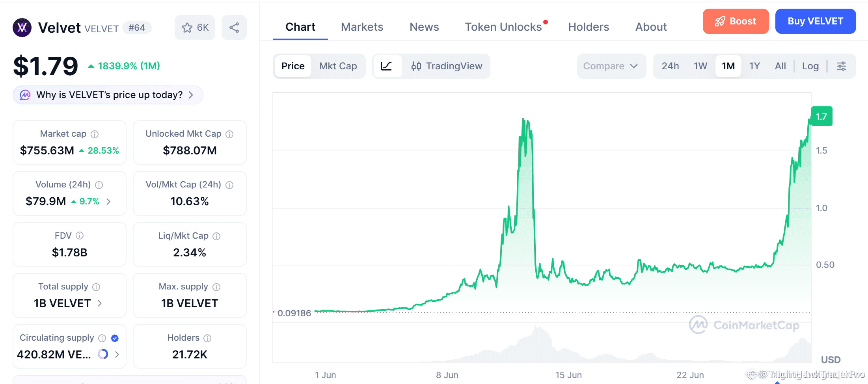Click the Velvet logo icon
This screenshot has width=868, height=384.
click(22, 28)
